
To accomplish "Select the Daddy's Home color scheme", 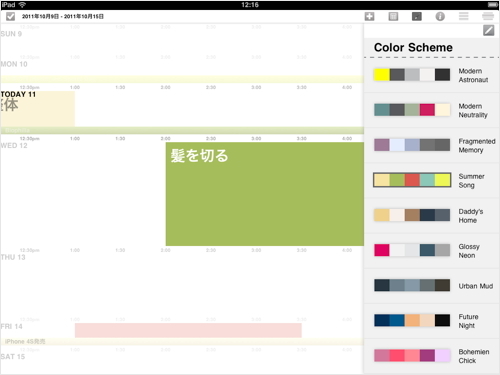I will (x=431, y=216).
